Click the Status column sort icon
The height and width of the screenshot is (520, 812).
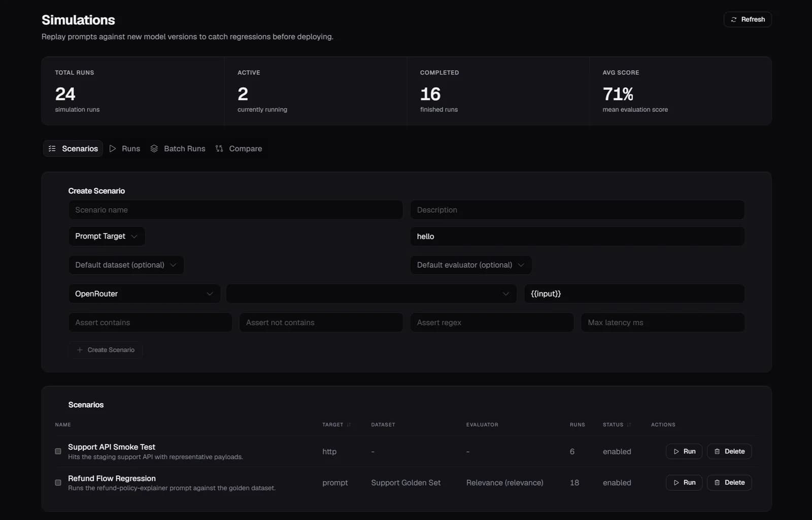click(x=629, y=425)
